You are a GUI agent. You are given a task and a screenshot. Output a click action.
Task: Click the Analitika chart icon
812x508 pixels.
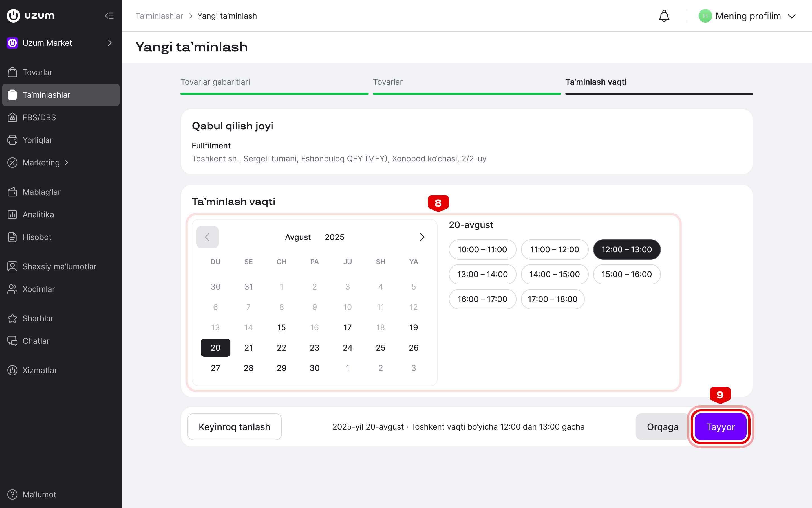coord(12,214)
